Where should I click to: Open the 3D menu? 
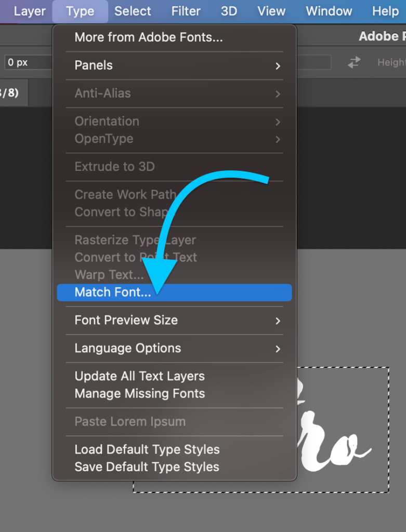(x=229, y=11)
